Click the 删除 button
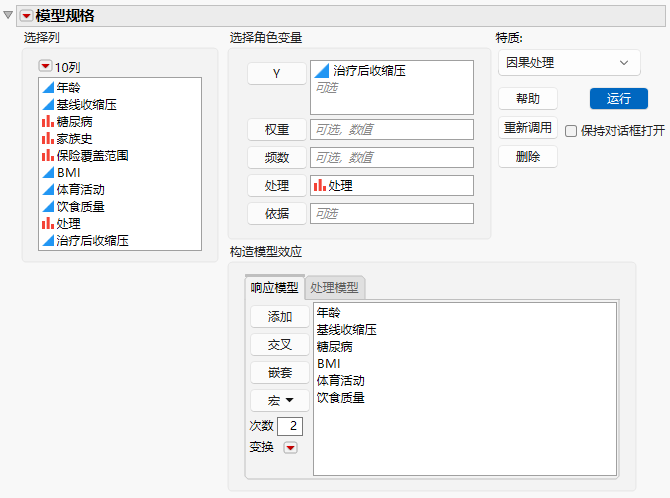This screenshot has width=670, height=498. point(528,156)
